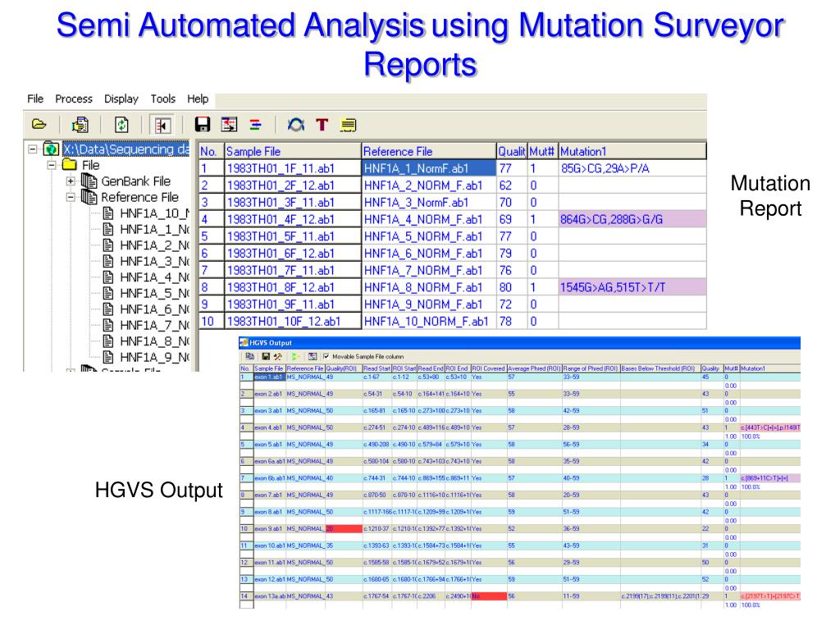The image size is (840, 630).
Task: Click sample file 1983TH01_1F_11.ab1
Action: pyautogui.click(x=293, y=168)
